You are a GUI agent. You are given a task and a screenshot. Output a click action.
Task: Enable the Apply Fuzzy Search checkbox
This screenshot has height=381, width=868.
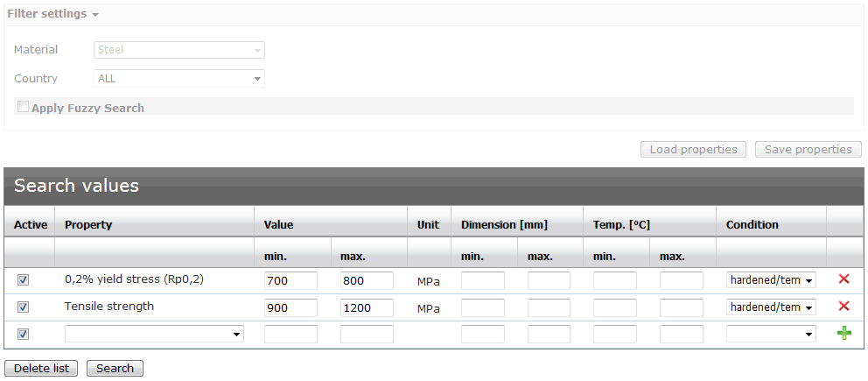point(24,107)
